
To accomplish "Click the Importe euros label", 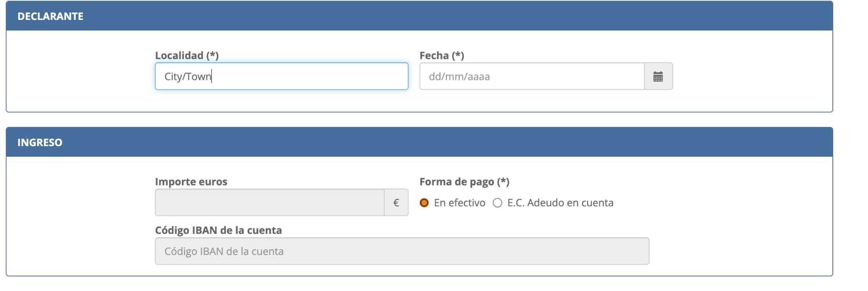I will [191, 182].
